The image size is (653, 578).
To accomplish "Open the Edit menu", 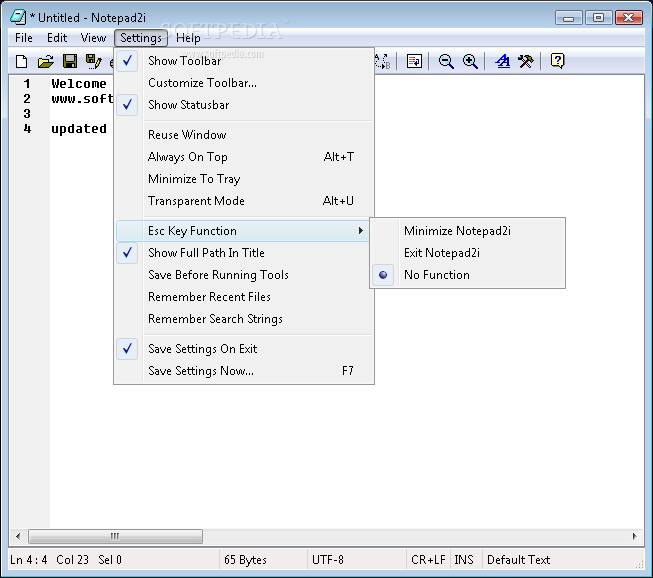I will 57,38.
